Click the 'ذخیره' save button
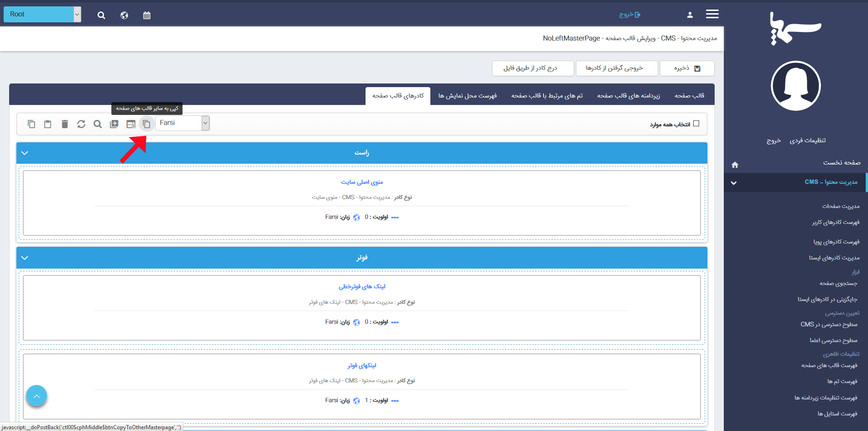Image resolution: width=868 pixels, height=431 pixels. pyautogui.click(x=687, y=68)
